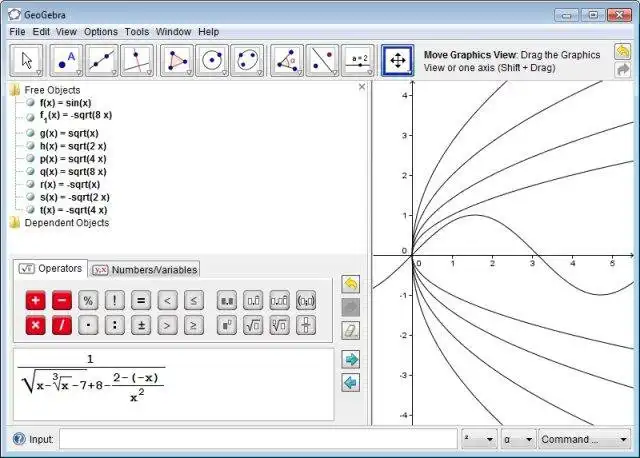
Task: Click the red plus operator button
Action: point(36,300)
